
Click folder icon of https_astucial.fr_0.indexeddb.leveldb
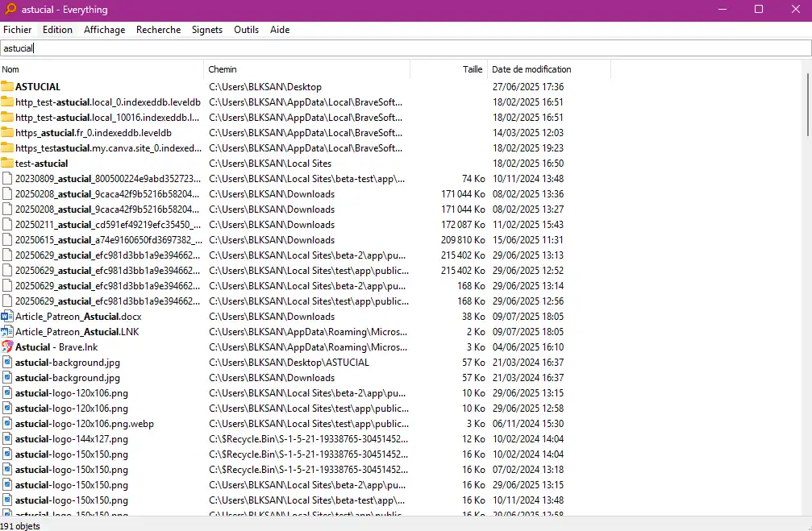pos(7,132)
